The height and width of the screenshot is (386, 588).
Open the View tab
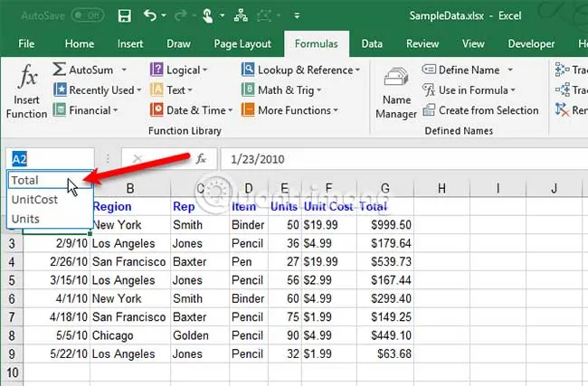pyautogui.click(x=473, y=44)
